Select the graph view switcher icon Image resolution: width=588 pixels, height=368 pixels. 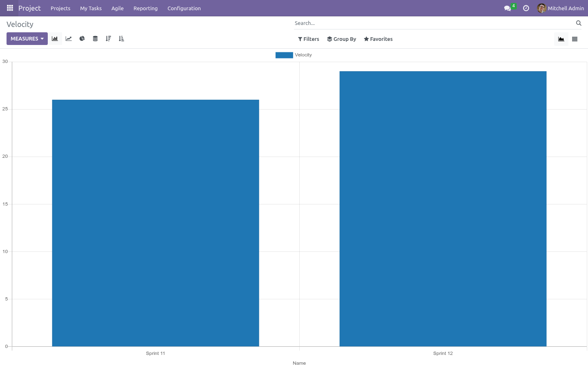(561, 39)
